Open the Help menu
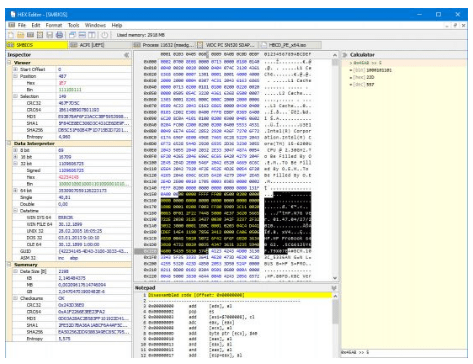The image size is (473, 364). click(x=117, y=25)
